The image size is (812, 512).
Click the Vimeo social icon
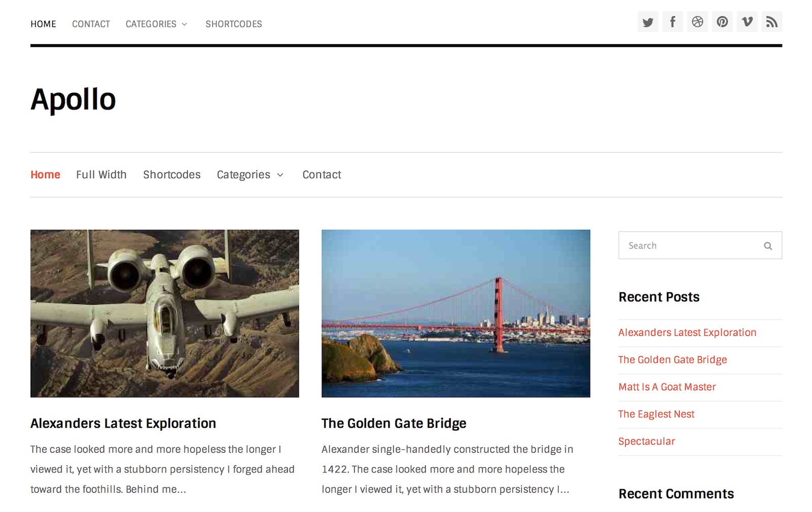tap(747, 22)
